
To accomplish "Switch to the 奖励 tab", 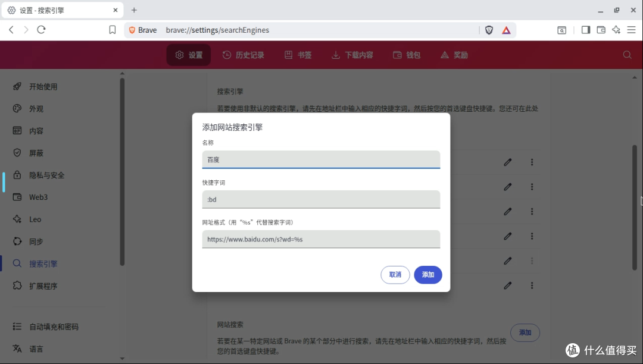I will (454, 55).
